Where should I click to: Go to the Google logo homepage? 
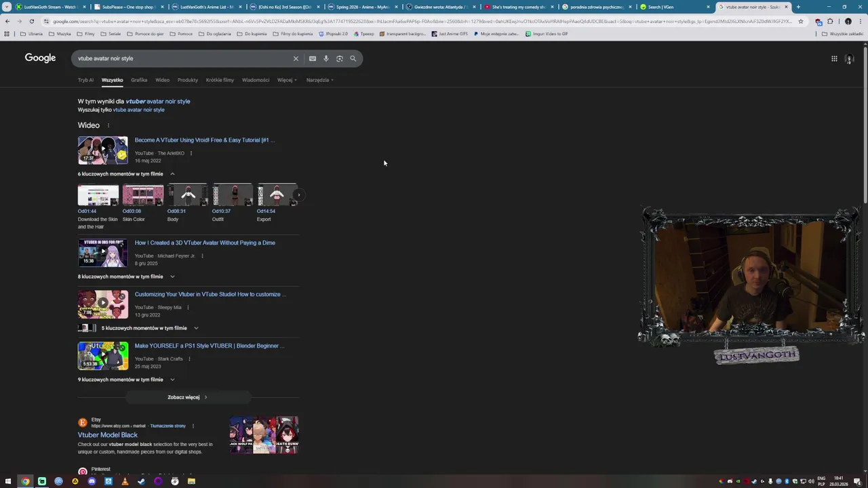40,58
